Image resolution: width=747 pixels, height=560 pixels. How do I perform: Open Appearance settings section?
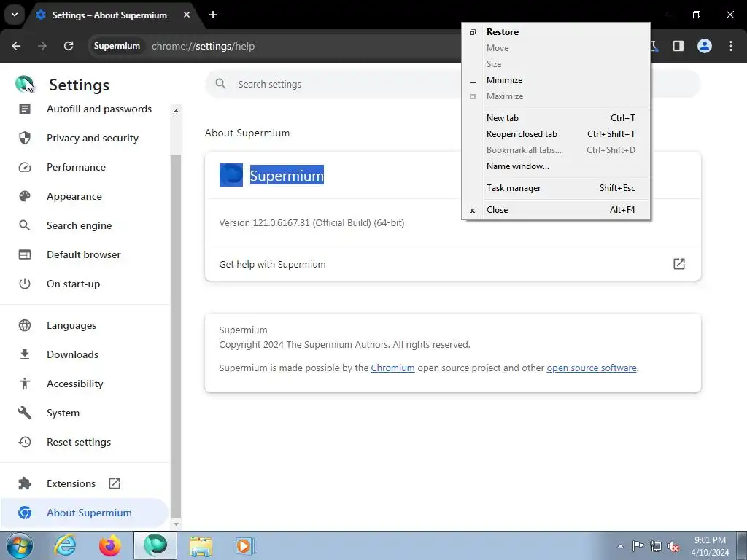coord(85,196)
